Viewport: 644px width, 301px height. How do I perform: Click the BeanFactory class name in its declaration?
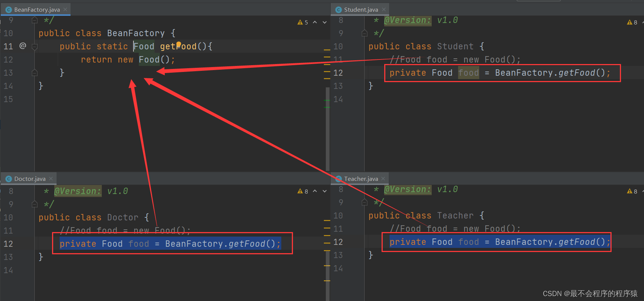coord(136,33)
